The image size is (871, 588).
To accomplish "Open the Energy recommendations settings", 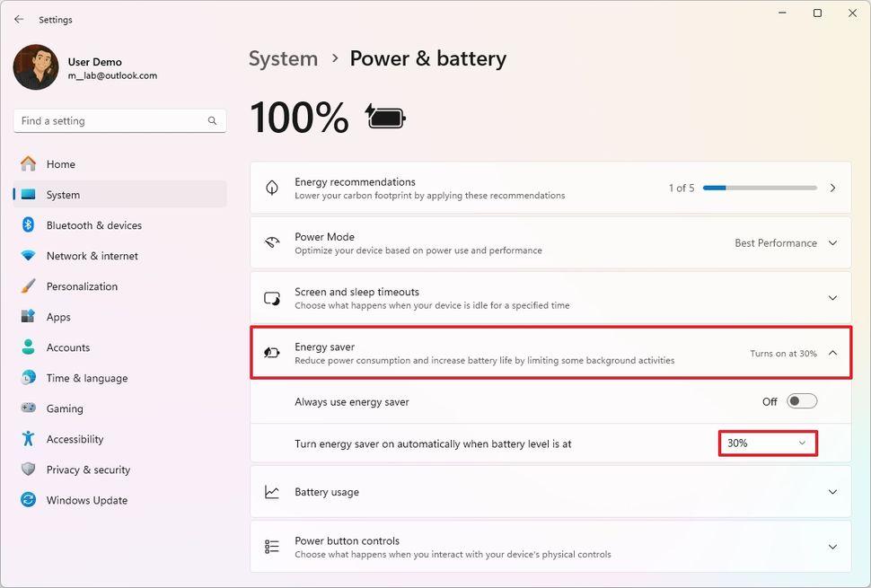I will [x=550, y=188].
